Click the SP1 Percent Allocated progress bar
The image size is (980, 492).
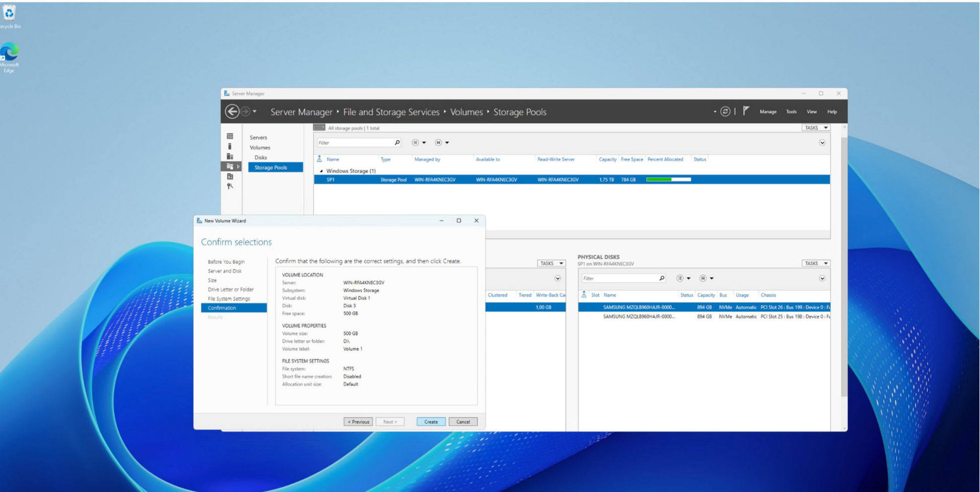point(668,180)
